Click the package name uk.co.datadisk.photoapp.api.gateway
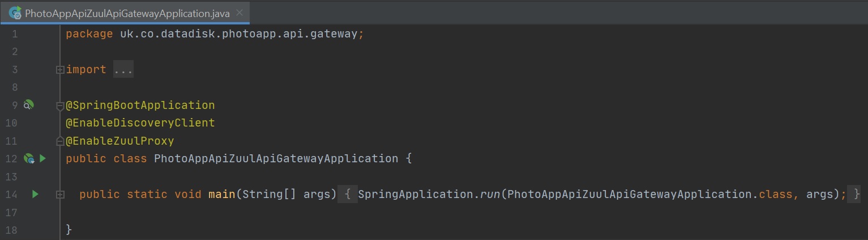 pos(238,34)
